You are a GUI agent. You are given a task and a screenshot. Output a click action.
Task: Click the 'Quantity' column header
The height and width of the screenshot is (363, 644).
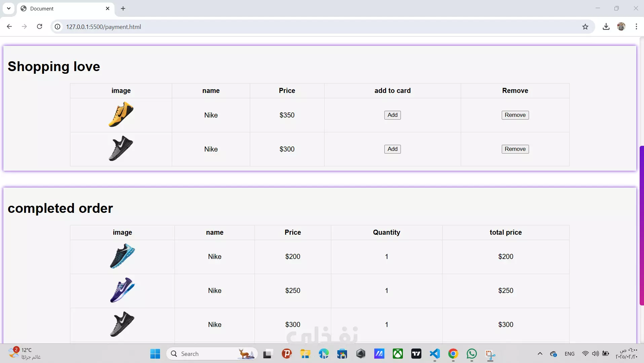386,232
